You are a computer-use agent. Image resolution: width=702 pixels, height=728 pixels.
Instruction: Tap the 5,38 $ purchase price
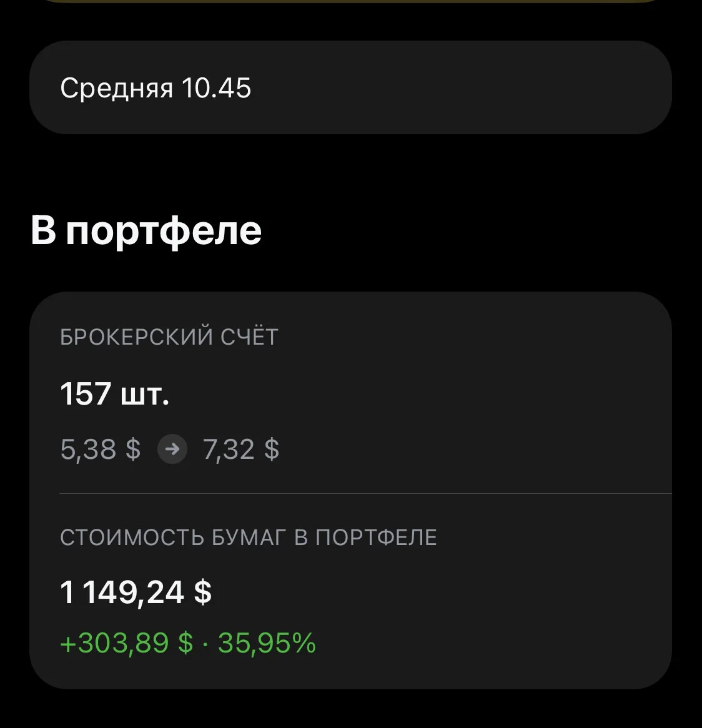point(101,450)
